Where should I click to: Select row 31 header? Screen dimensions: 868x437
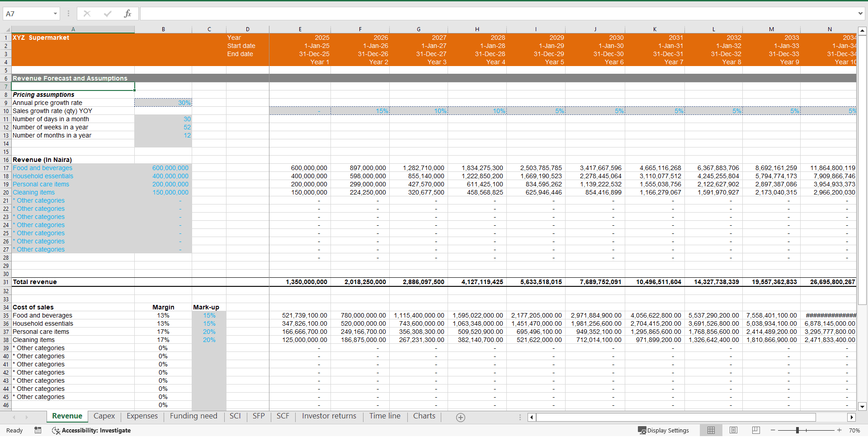point(6,282)
